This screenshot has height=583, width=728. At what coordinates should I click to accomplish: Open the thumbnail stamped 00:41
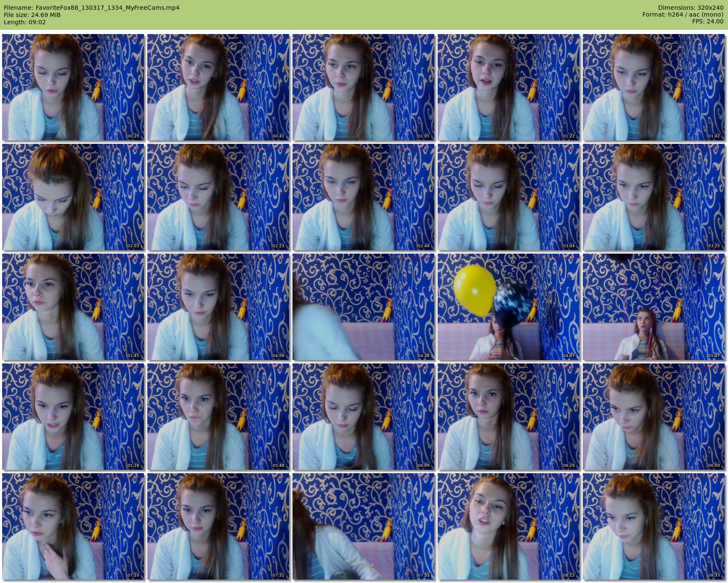tap(218, 87)
